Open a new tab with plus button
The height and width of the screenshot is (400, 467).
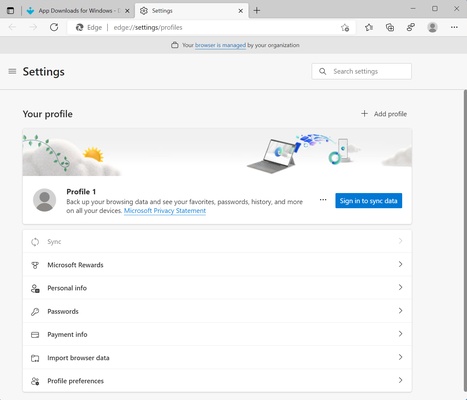point(257,11)
